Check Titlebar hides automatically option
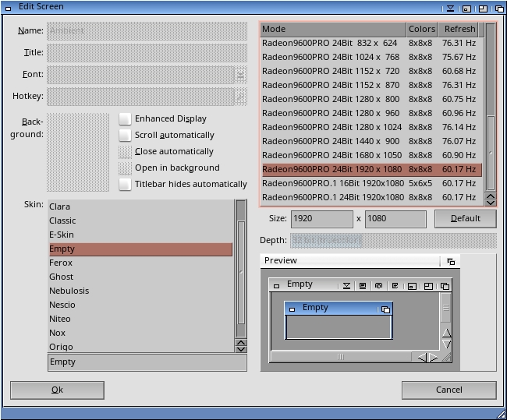The height and width of the screenshot is (420, 507). 125,184
